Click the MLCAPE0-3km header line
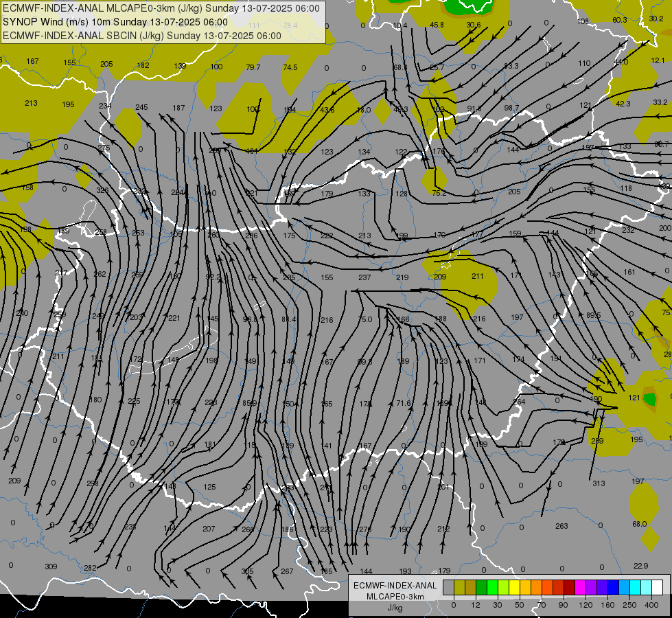 tap(161, 8)
